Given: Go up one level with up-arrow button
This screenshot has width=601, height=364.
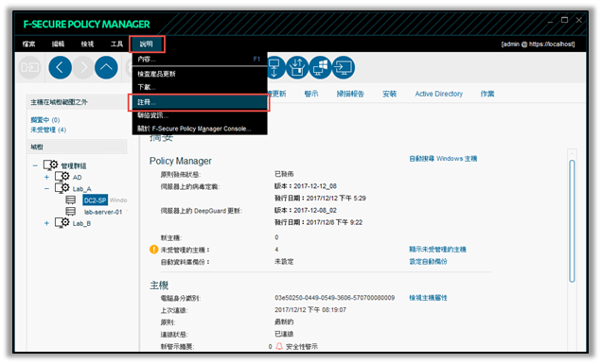Looking at the screenshot, I should (106, 67).
